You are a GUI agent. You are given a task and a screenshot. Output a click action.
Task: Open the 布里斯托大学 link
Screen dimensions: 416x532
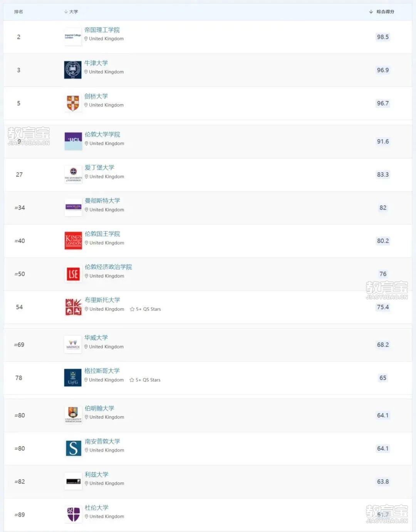pos(102,300)
